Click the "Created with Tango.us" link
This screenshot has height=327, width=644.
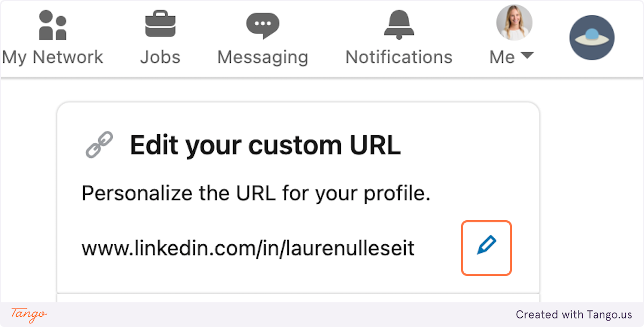click(574, 315)
